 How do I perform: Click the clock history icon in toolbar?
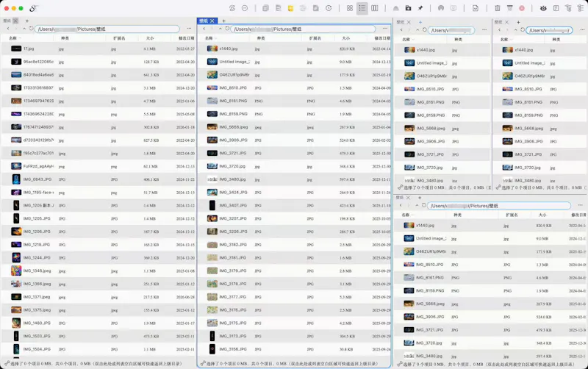(329, 8)
